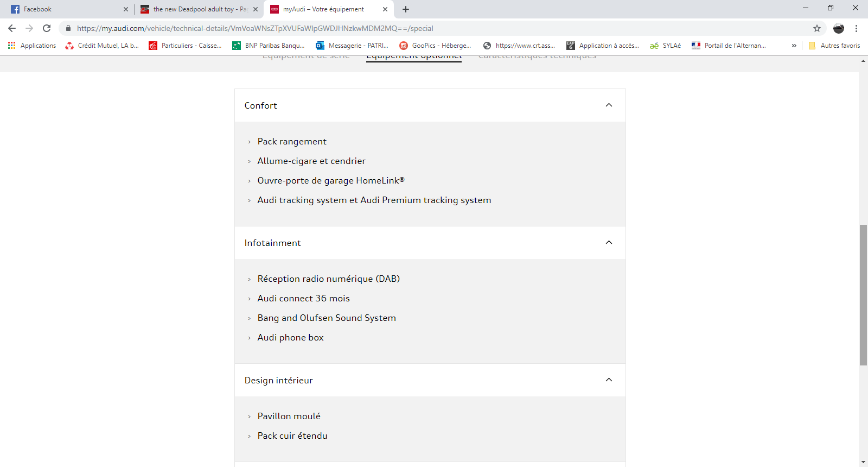Collapse the Infotainment section
This screenshot has height=467, width=868.
coord(609,243)
